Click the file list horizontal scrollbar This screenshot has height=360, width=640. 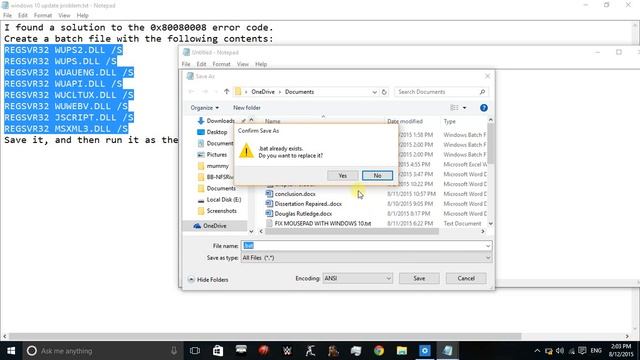tap(352, 231)
